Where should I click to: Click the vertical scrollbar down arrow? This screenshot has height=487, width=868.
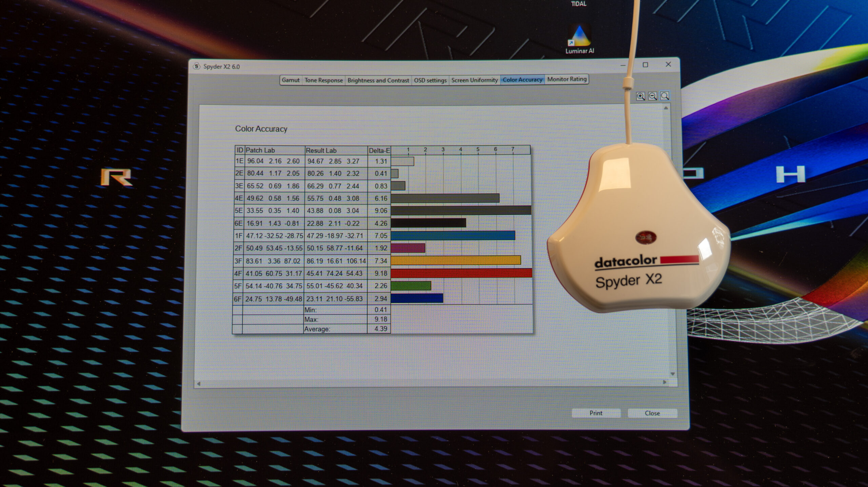673,374
